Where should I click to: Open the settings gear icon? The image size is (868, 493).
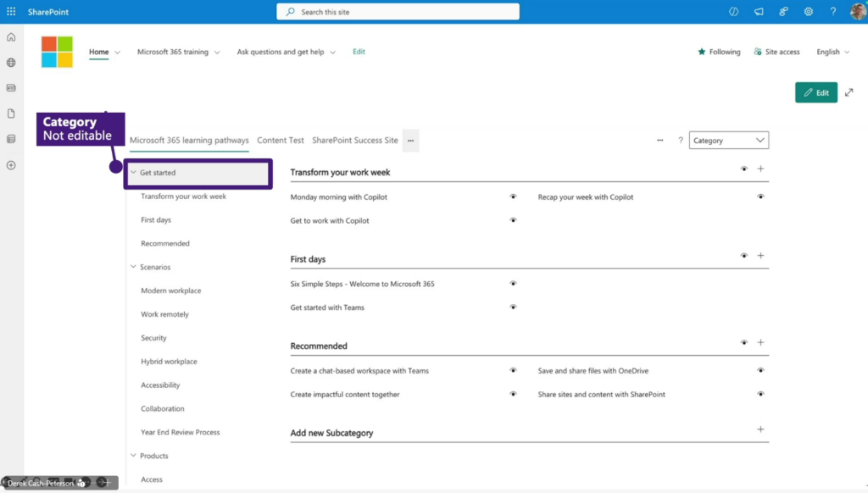point(808,12)
